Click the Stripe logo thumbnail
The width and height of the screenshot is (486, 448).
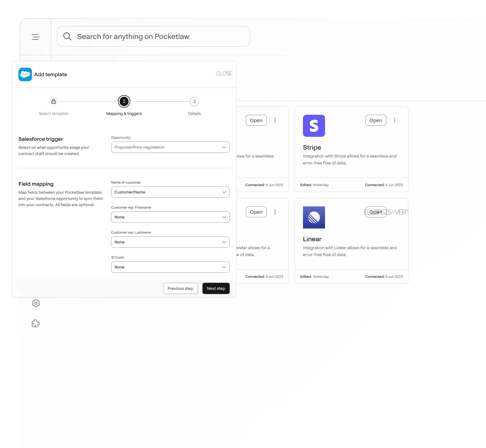[x=314, y=126]
